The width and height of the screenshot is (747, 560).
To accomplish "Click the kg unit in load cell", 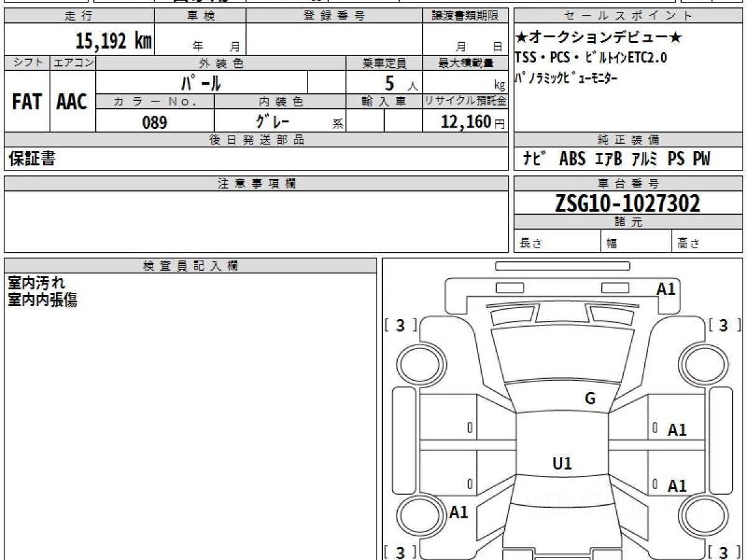I will (499, 86).
